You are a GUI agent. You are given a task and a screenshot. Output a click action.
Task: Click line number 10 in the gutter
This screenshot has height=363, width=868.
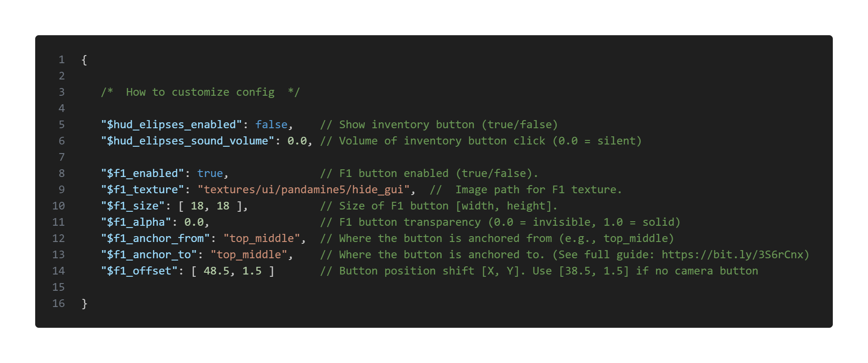click(x=59, y=206)
